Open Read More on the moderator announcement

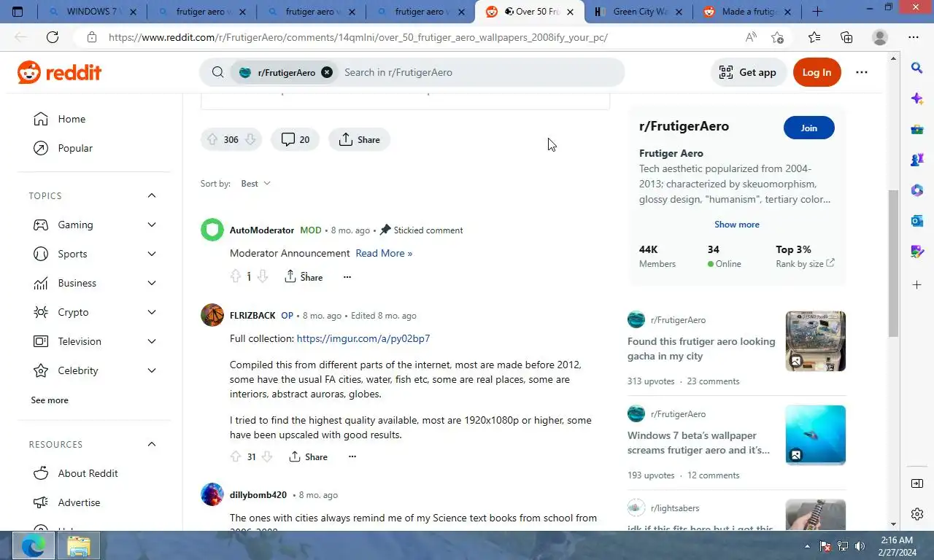click(x=384, y=253)
